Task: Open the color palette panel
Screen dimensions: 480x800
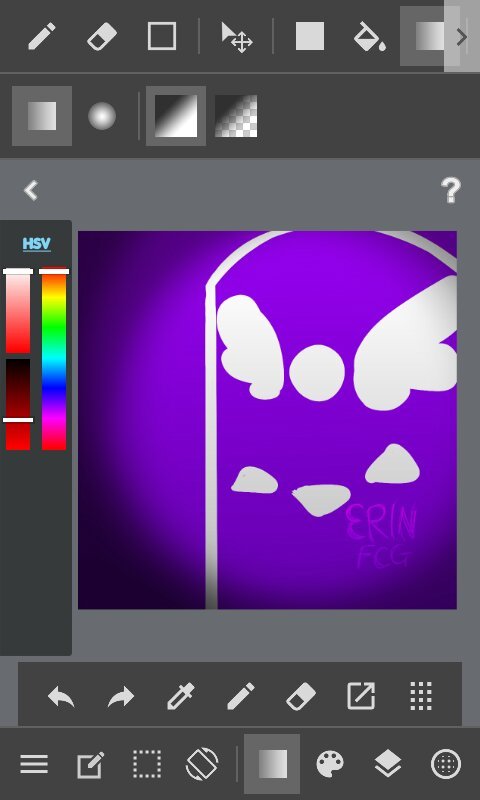Action: click(330, 764)
